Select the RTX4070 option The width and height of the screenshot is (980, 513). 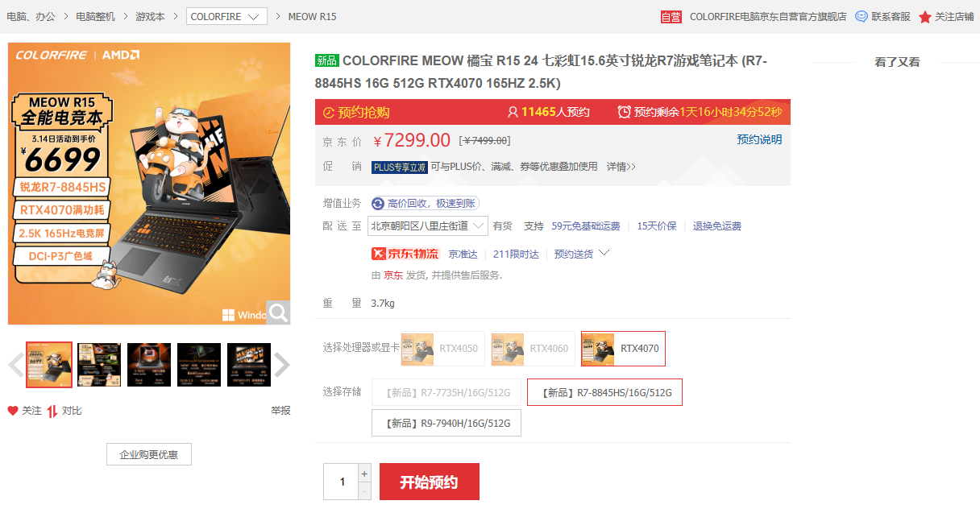[x=623, y=349]
